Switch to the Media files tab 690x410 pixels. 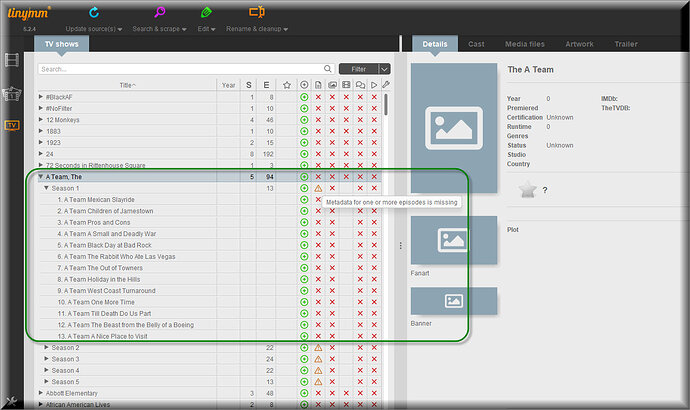pos(525,44)
